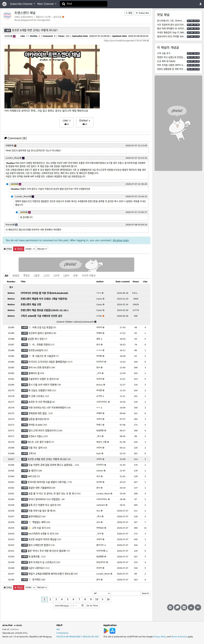This screenshot has width=204, height=644.
Task: Click the avatar icon beside 아메루 in first comment
Action: (x=15, y=145)
